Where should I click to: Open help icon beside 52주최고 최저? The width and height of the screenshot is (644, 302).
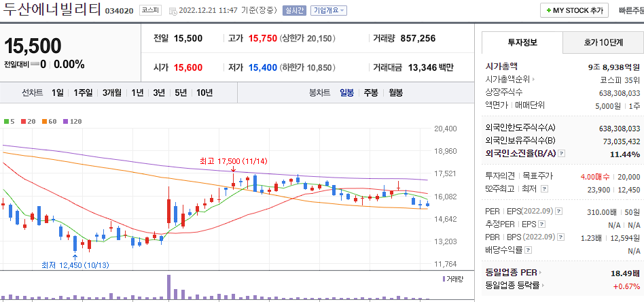coord(545,189)
